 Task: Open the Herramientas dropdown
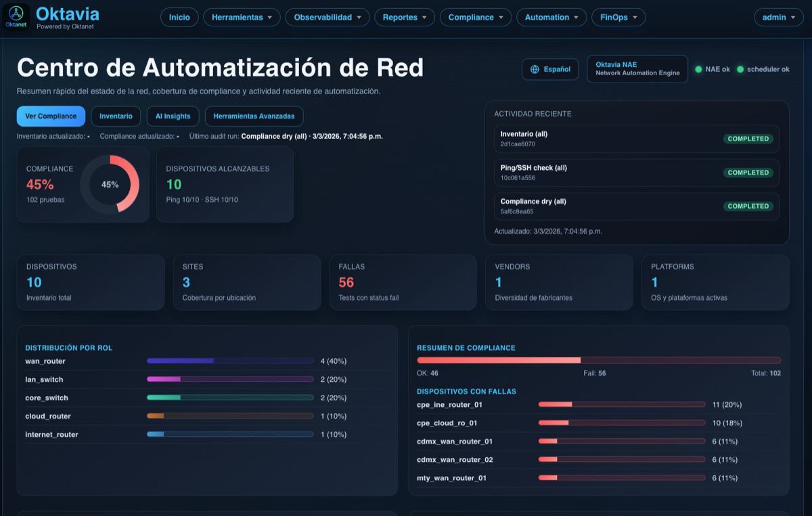pyautogui.click(x=242, y=17)
